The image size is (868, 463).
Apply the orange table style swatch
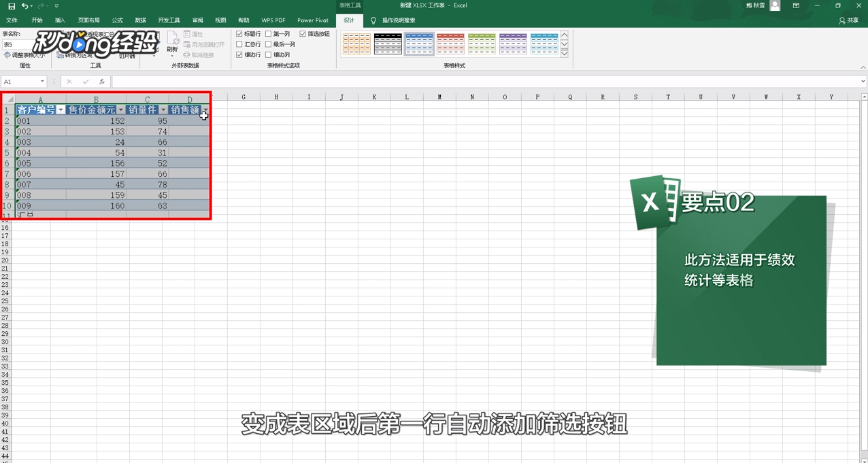(356, 44)
